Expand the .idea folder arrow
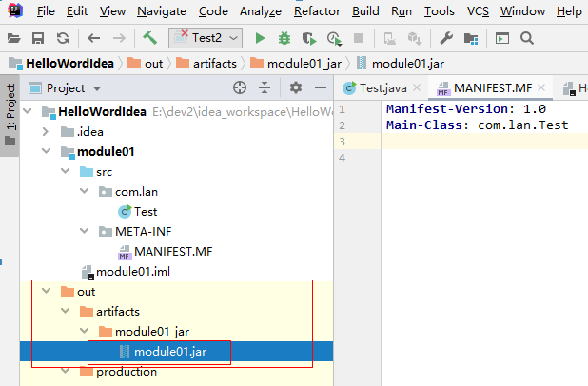Image resolution: width=588 pixels, height=386 pixels. (46, 131)
